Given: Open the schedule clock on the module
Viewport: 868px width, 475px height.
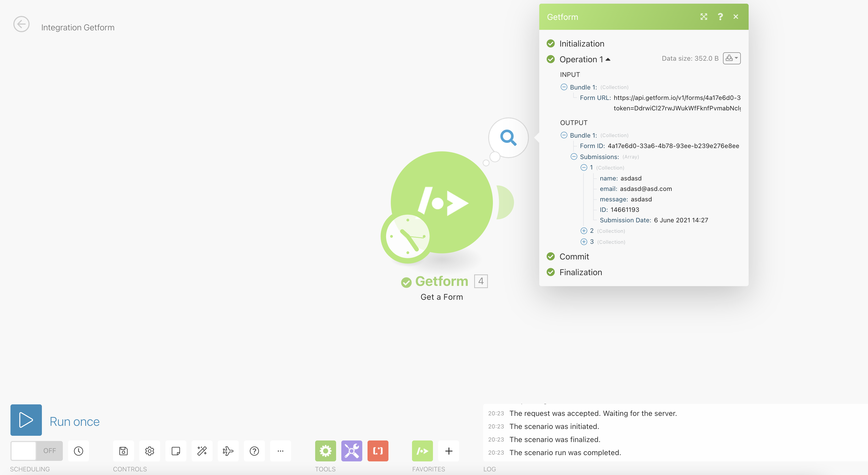Looking at the screenshot, I should point(408,237).
